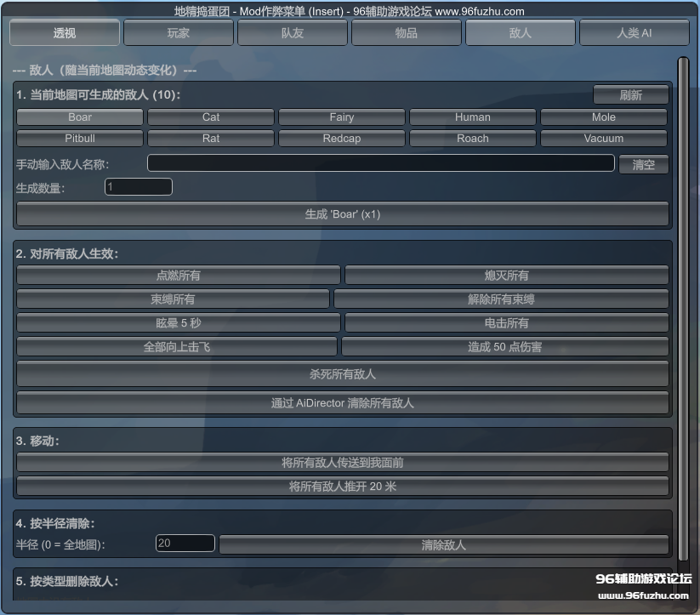Focus the 生成数量 spawn count field
This screenshot has height=615, width=700.
point(139,186)
